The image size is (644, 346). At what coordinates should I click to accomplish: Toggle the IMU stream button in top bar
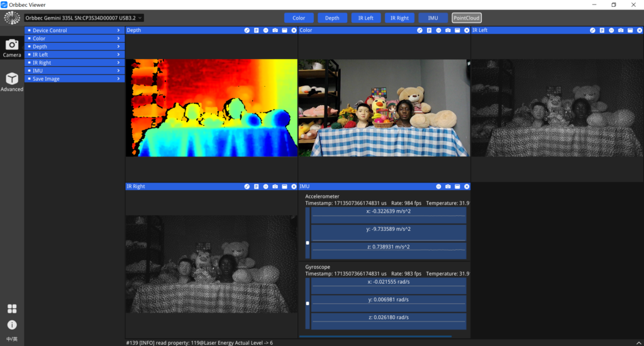pos(433,18)
